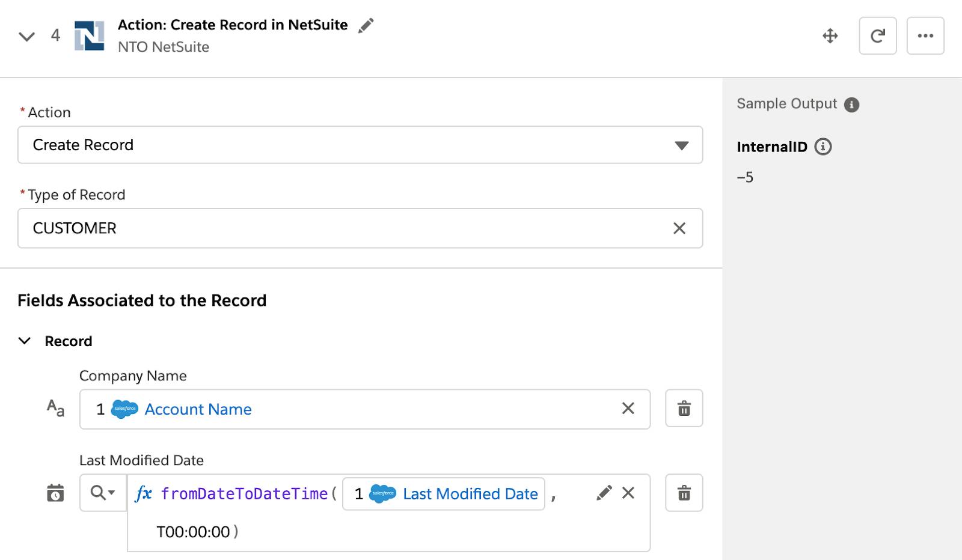Show the Sample Output info tooltip
This screenshot has width=962, height=560.
coord(851,105)
